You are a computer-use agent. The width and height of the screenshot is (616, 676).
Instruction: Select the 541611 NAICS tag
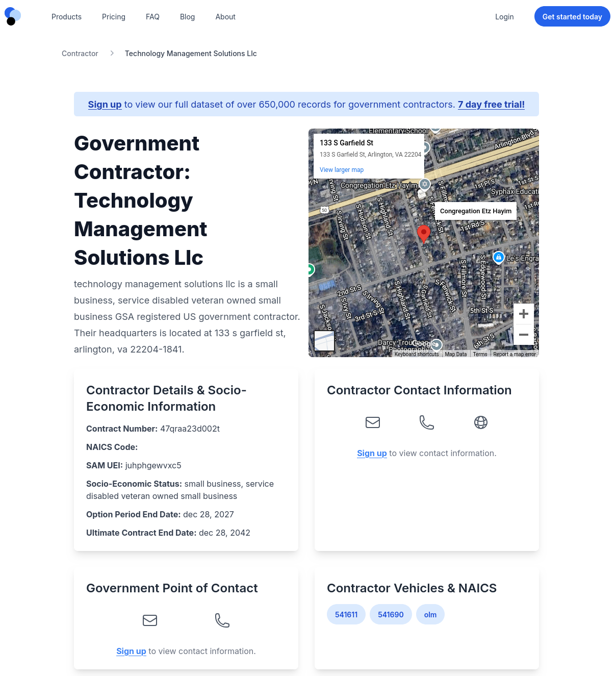tap(346, 614)
